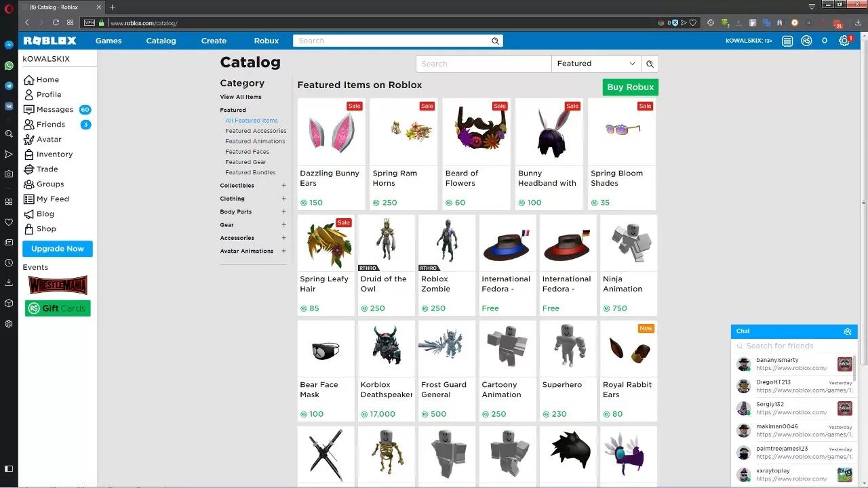Image resolution: width=868 pixels, height=488 pixels.
Task: Open Opera sidebar downloads icon
Action: [x=9, y=283]
